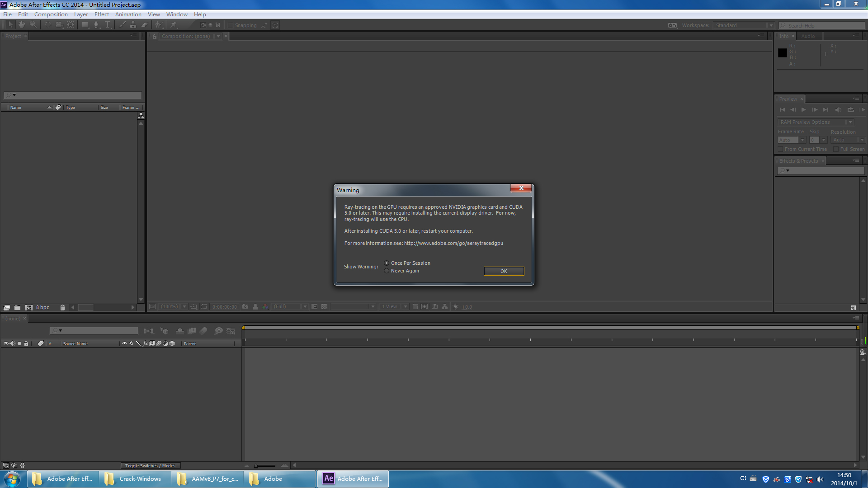868x488 pixels.
Task: Create a new folder in Project panel
Action: point(17,308)
